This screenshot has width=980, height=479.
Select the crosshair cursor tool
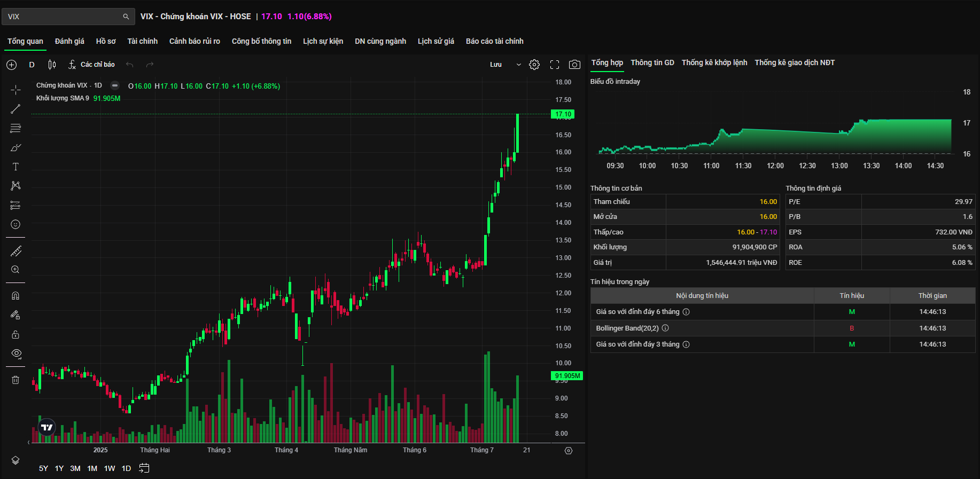(x=15, y=90)
